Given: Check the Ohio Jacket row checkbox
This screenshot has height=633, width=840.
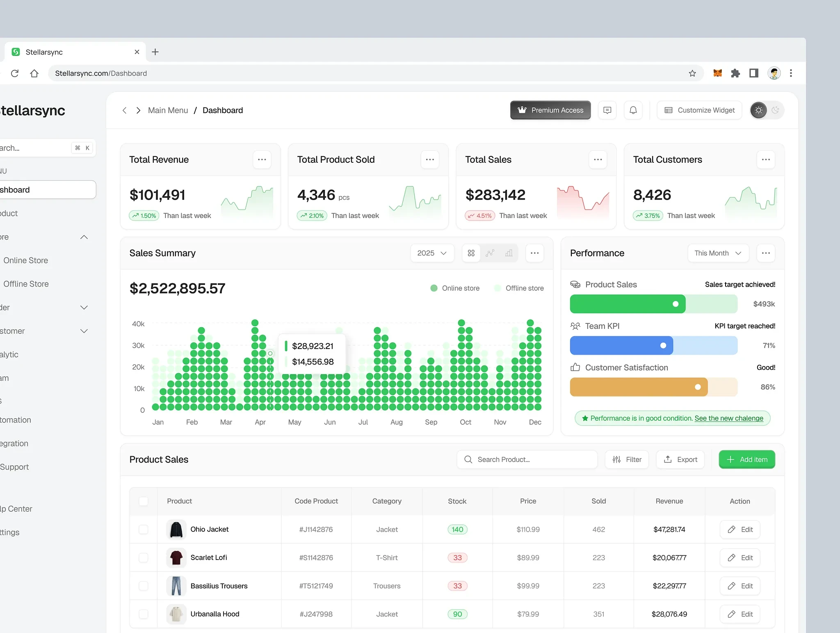Looking at the screenshot, I should tap(144, 529).
